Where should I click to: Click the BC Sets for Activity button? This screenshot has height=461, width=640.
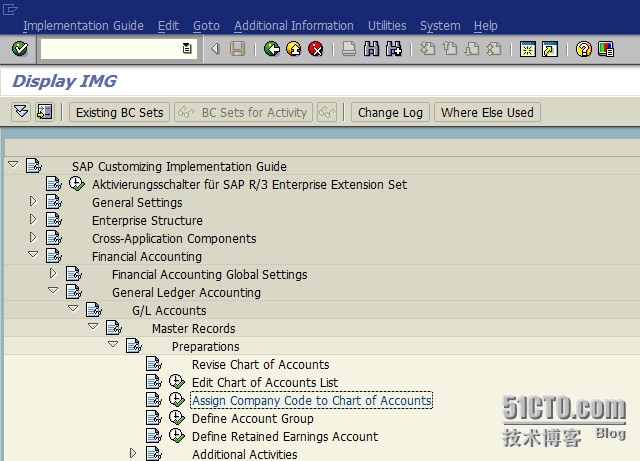tap(243, 112)
